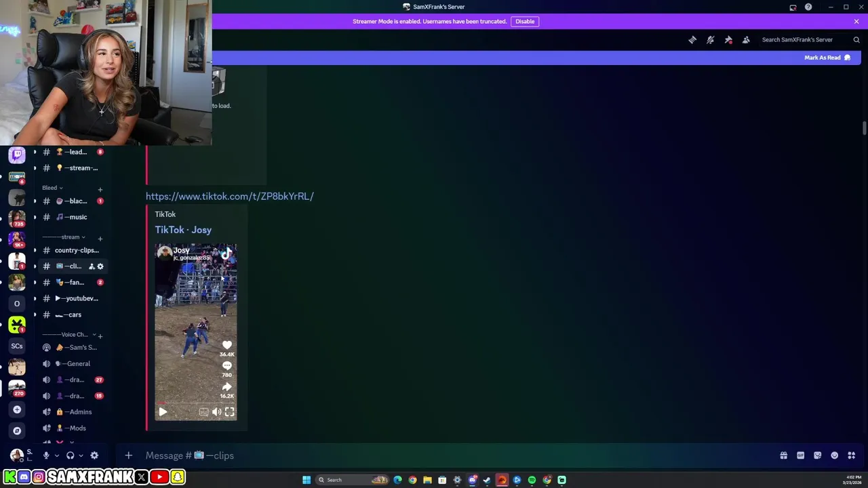Image resolution: width=868 pixels, height=488 pixels.
Task: Enter fullscreen on embedded video
Action: pyautogui.click(x=229, y=411)
